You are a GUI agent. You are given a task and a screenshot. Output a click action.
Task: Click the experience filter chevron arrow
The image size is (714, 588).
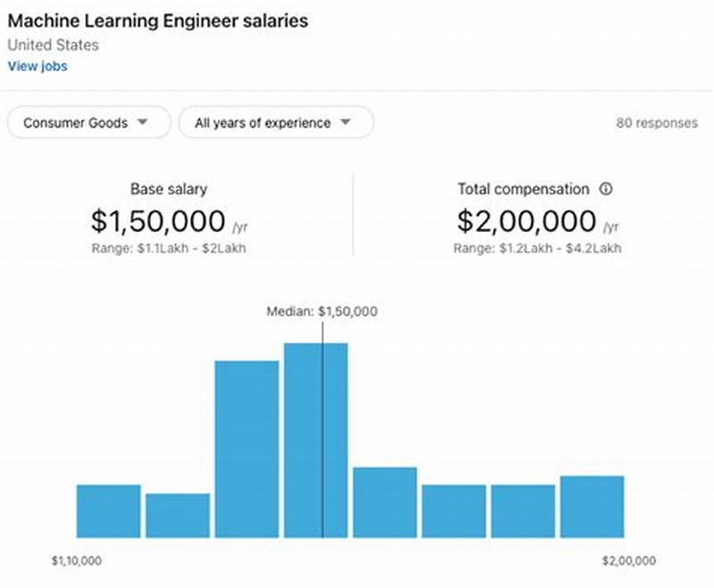coord(346,122)
